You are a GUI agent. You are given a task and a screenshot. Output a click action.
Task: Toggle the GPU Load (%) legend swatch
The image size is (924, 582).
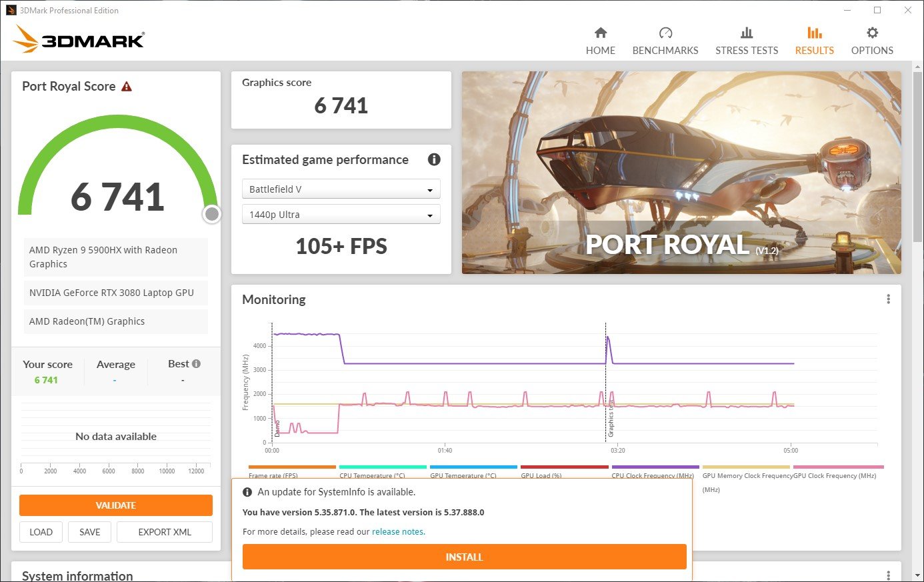[x=564, y=467]
